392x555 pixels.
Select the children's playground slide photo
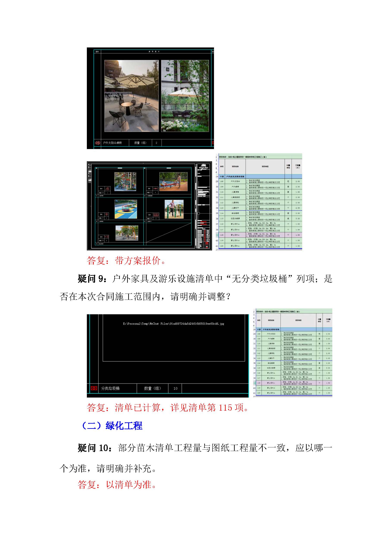click(125, 182)
